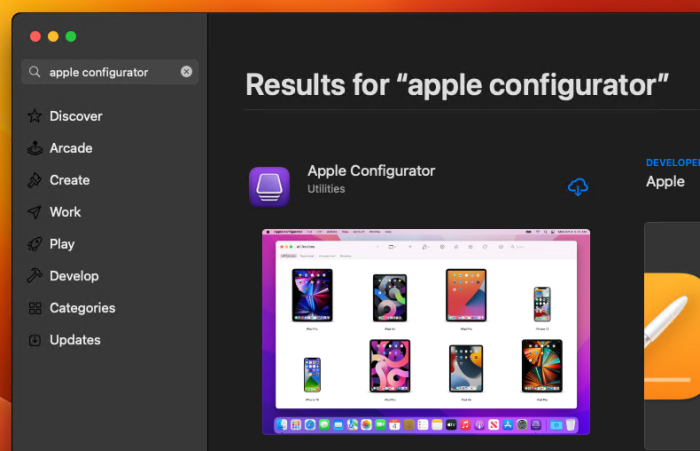
Task: Open the Arcade section
Action: pos(71,148)
